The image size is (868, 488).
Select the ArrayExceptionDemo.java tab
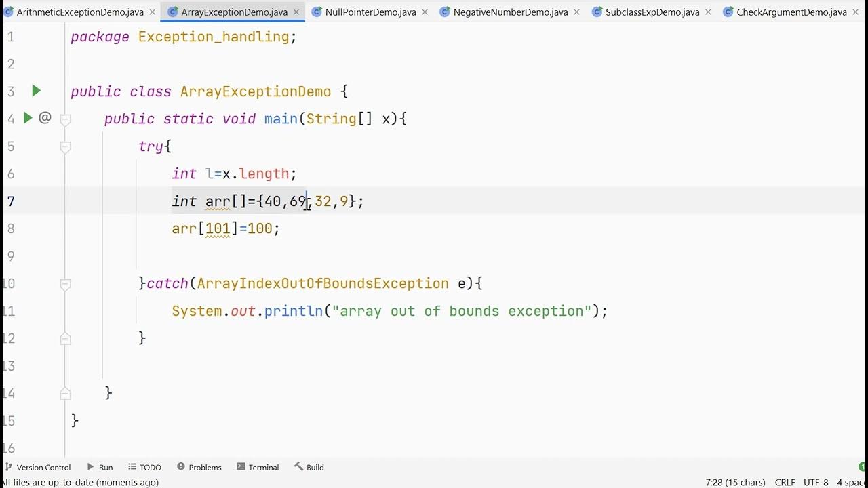(x=234, y=12)
